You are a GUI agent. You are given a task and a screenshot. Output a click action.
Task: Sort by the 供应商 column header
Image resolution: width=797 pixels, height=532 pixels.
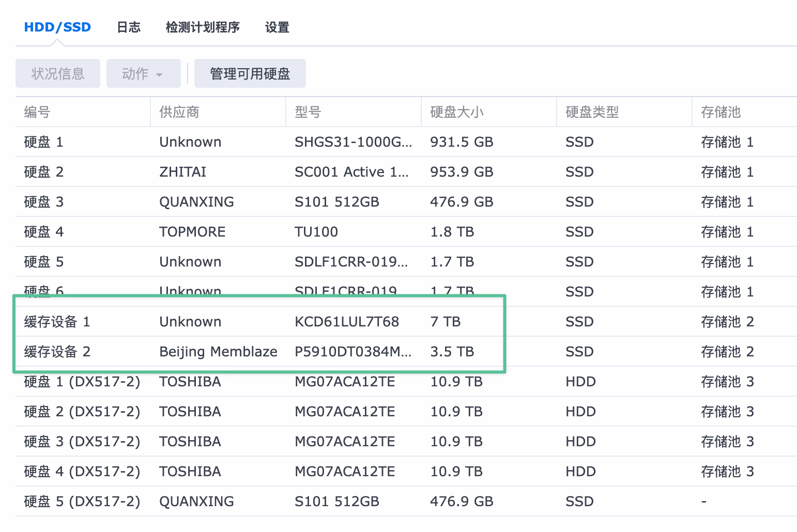tap(179, 112)
